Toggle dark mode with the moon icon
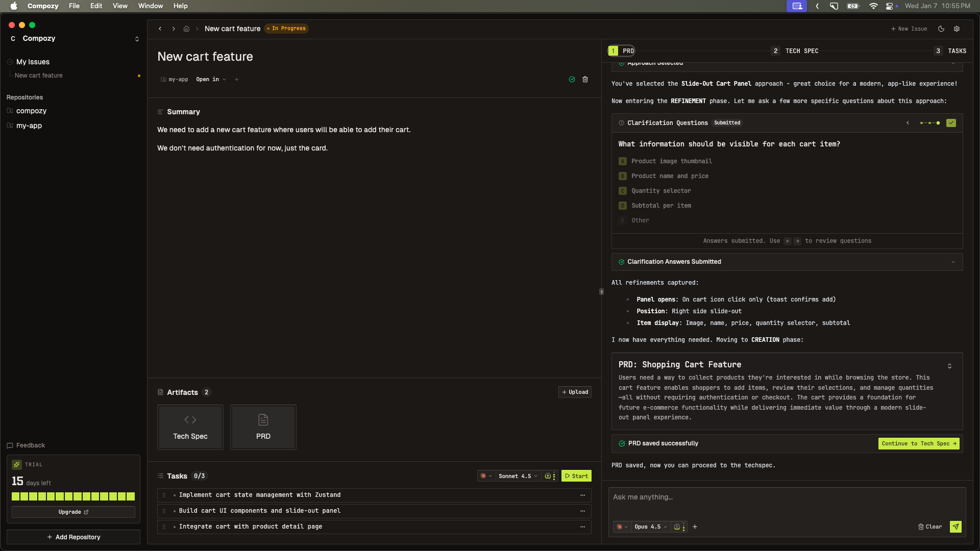The width and height of the screenshot is (980, 551). point(941,29)
